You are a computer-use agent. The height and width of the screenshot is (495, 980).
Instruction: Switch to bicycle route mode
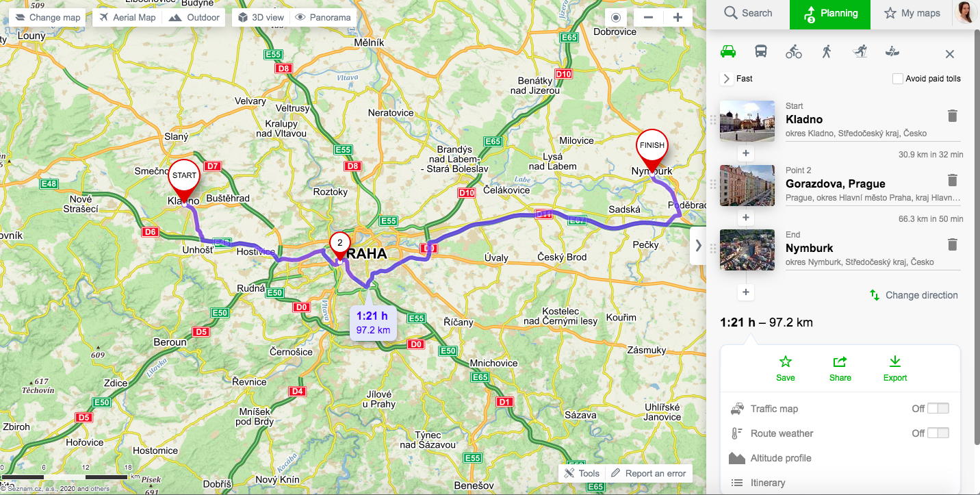coord(793,51)
